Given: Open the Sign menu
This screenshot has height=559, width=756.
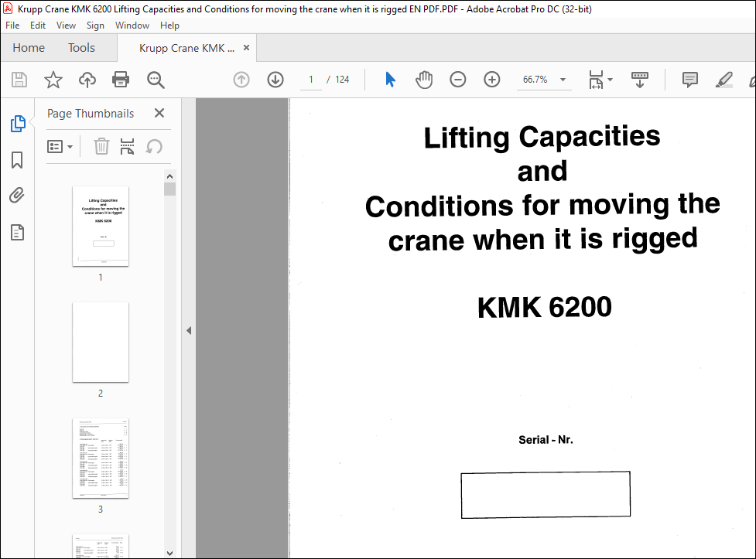Looking at the screenshot, I should click(x=95, y=25).
